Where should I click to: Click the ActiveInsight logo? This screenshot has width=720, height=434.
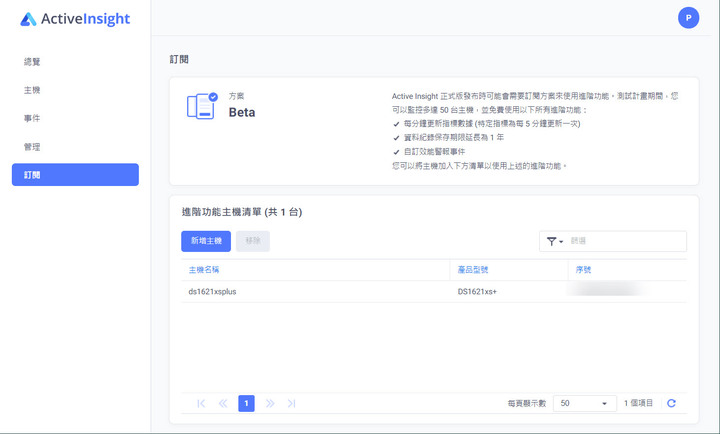75,19
